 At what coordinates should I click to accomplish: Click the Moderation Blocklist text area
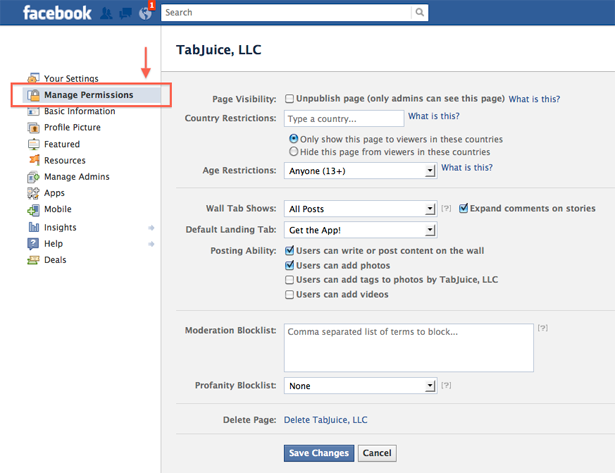pos(409,347)
